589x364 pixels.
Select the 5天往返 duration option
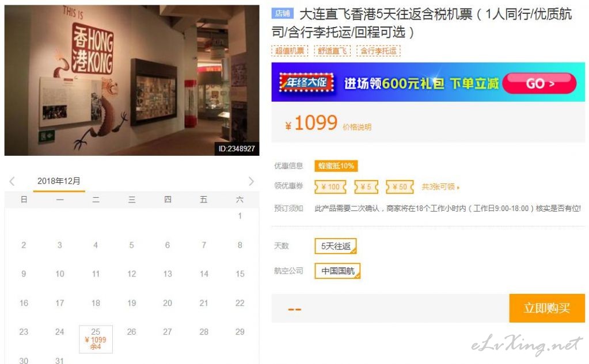coord(336,246)
